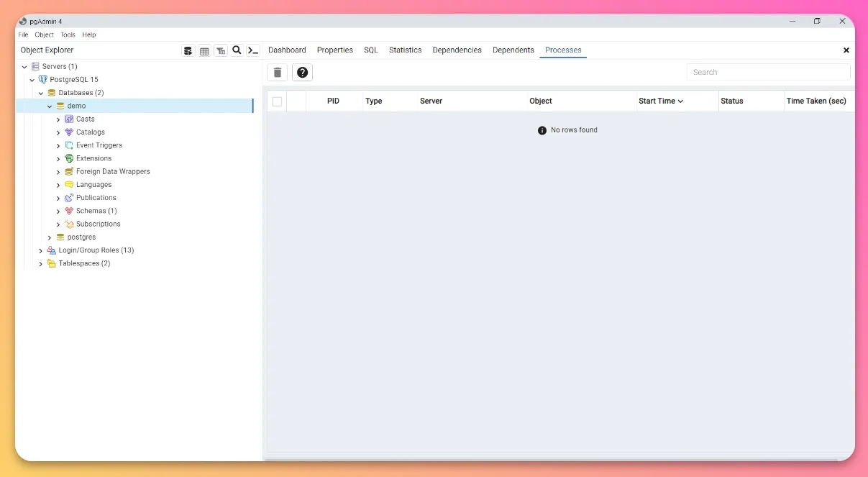The height and width of the screenshot is (477, 868).
Task: Expand the Extensions node arrow
Action: (x=58, y=159)
